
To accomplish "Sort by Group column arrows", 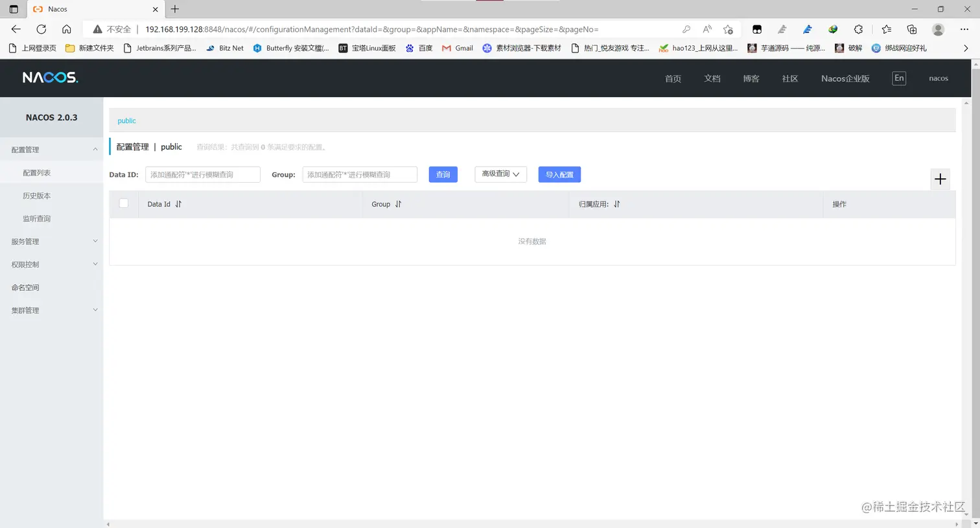I will coord(398,204).
